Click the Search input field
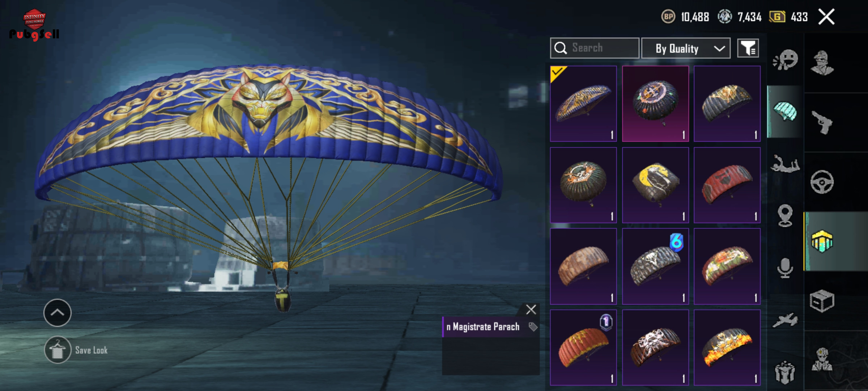The width and height of the screenshot is (868, 391). tap(595, 48)
